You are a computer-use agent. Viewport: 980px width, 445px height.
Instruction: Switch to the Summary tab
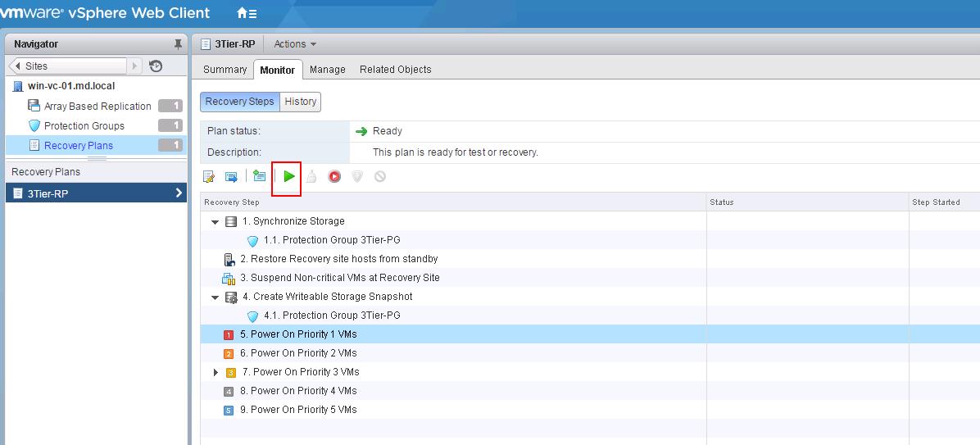pyautogui.click(x=225, y=70)
